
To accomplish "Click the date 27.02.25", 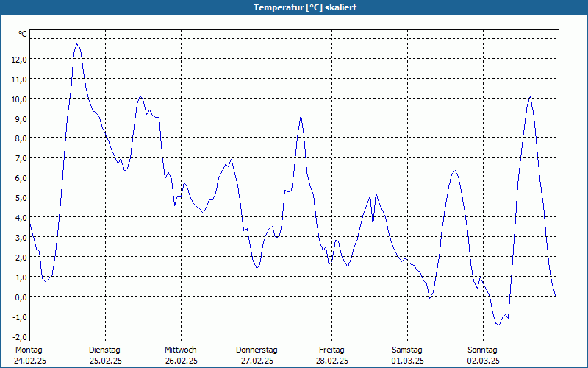I will 257,361.
